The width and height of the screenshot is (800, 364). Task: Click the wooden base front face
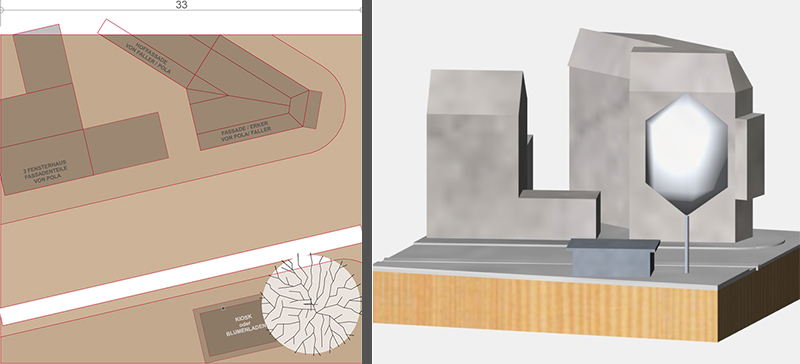click(545, 305)
